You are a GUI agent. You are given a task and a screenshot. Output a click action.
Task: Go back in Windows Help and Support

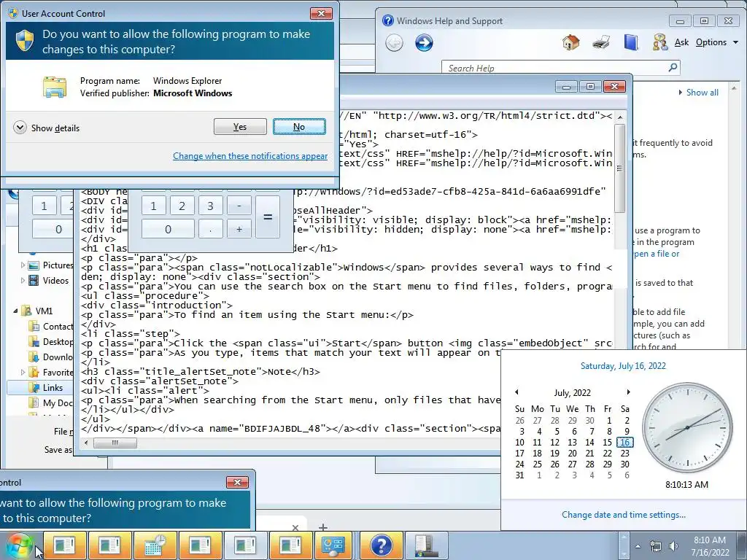[x=394, y=43]
